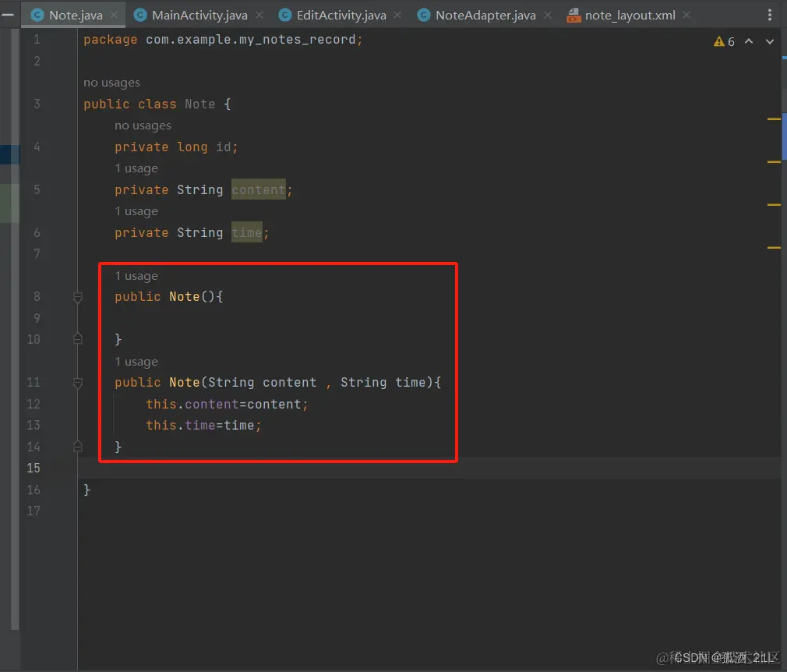Click the 'no usages' hint above id field
The image size is (787, 672).
(x=143, y=126)
